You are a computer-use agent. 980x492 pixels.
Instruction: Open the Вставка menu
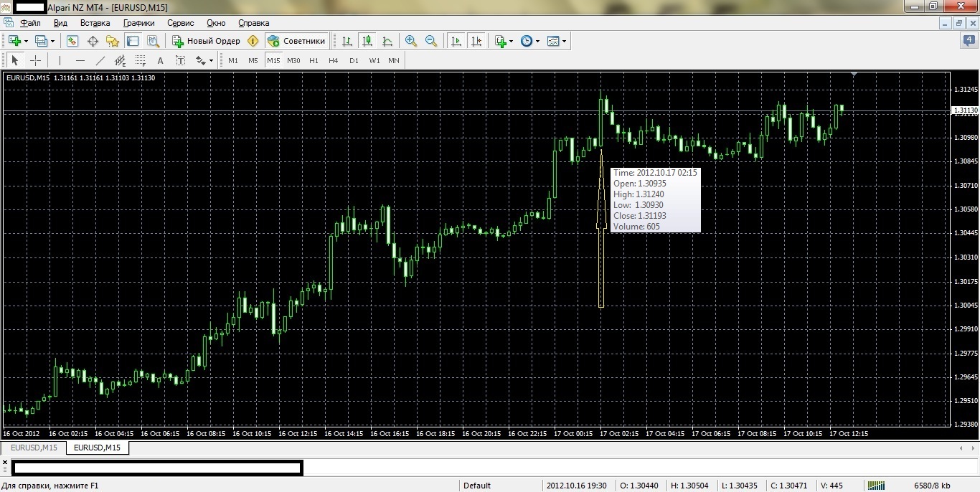95,23
